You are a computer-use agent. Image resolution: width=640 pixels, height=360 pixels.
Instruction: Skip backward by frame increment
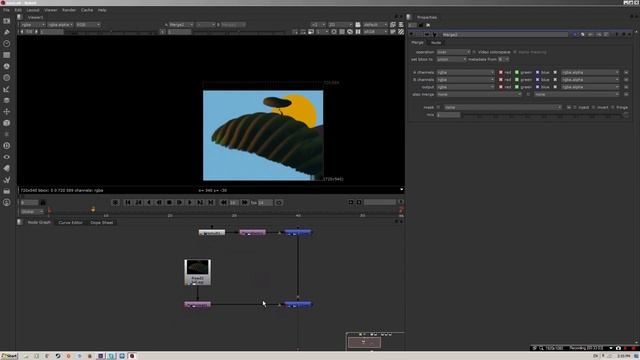tap(223, 202)
